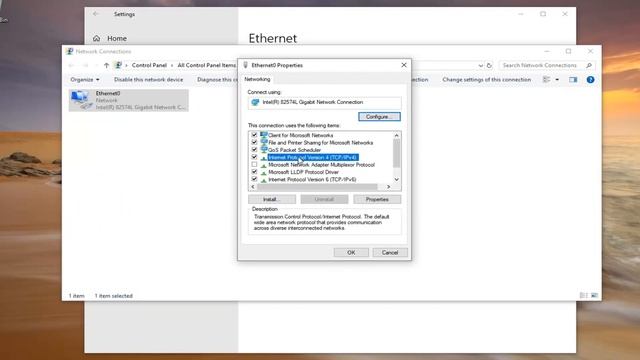640x360 pixels.
Task: Toggle Internet Protocol Version 6 checkbox
Action: click(x=254, y=179)
